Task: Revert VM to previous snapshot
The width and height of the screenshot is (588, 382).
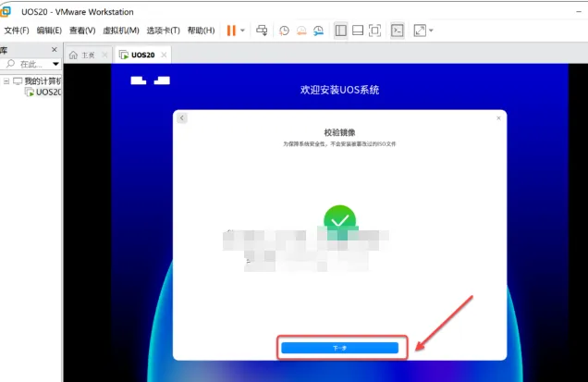Action: (x=301, y=31)
